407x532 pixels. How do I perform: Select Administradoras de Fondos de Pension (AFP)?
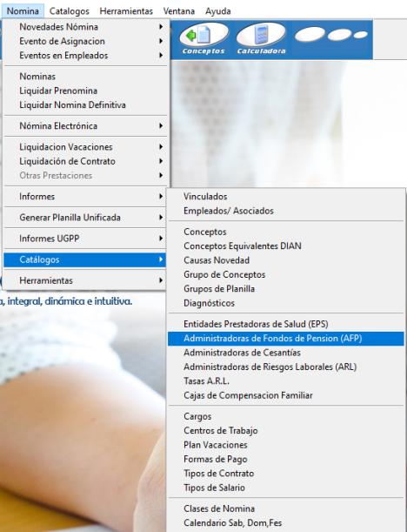[285, 338]
